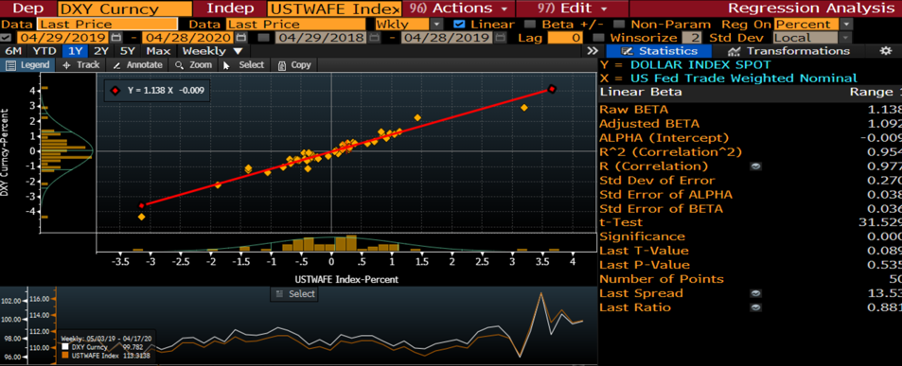The image size is (902, 366).
Task: Click the white DXY Curncy legend swatch
Action: (65, 347)
